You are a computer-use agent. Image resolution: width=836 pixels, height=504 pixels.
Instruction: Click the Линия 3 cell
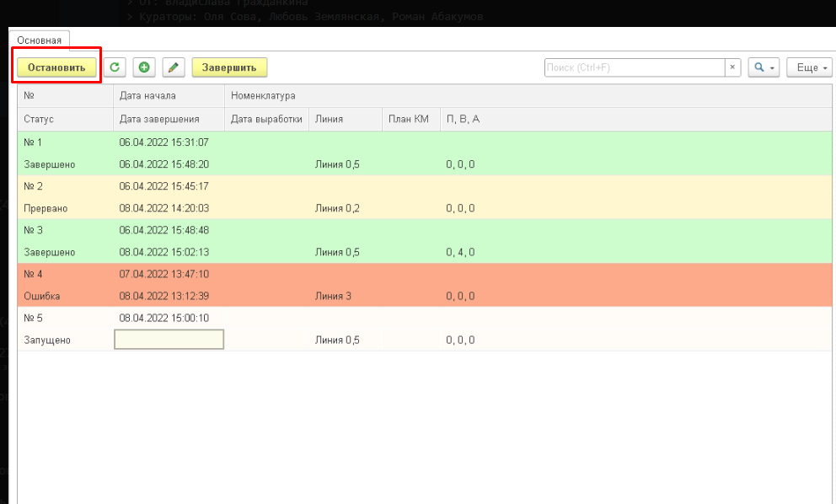pos(332,296)
